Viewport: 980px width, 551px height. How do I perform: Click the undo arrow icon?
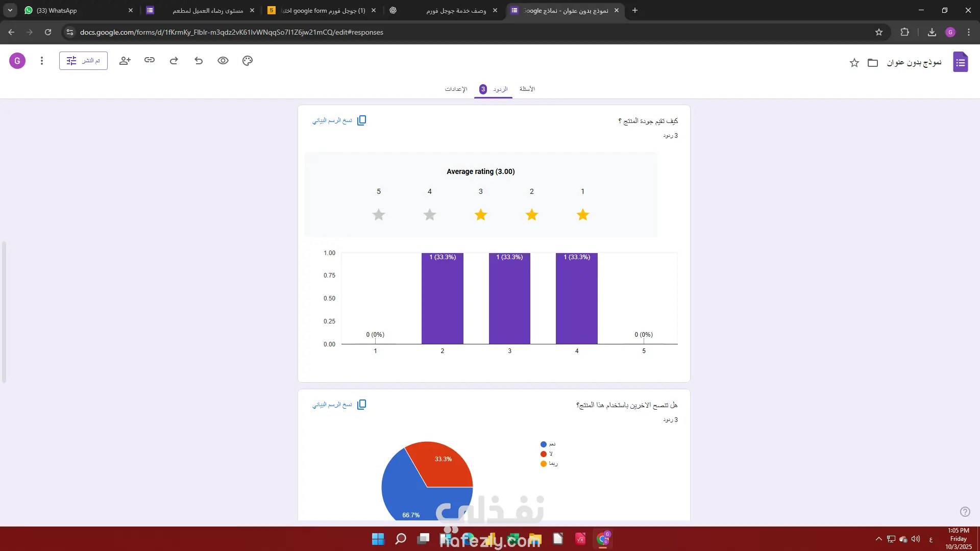click(x=199, y=61)
